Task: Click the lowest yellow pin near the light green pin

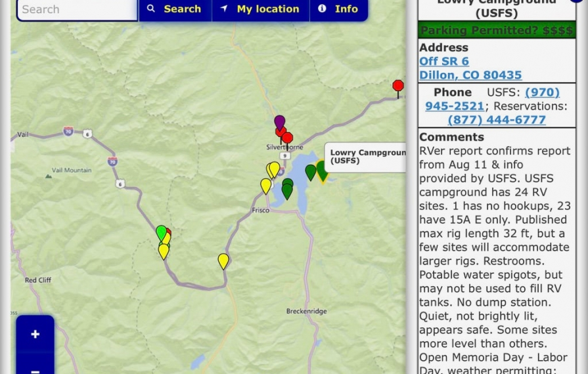Action: click(x=164, y=251)
